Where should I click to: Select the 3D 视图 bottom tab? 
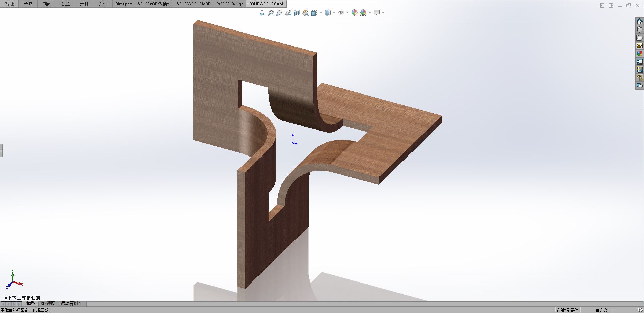point(48,304)
